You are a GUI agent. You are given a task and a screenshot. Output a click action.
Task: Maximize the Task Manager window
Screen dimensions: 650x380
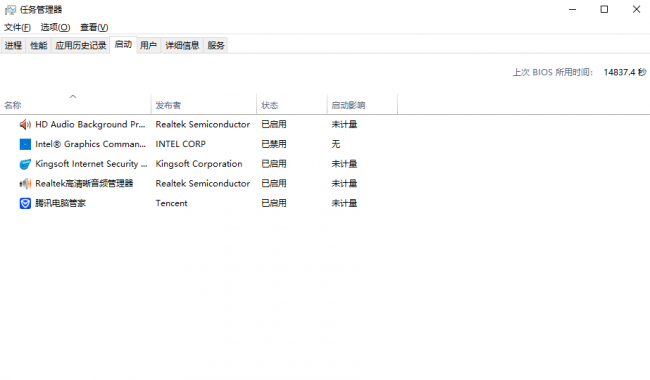tap(604, 10)
